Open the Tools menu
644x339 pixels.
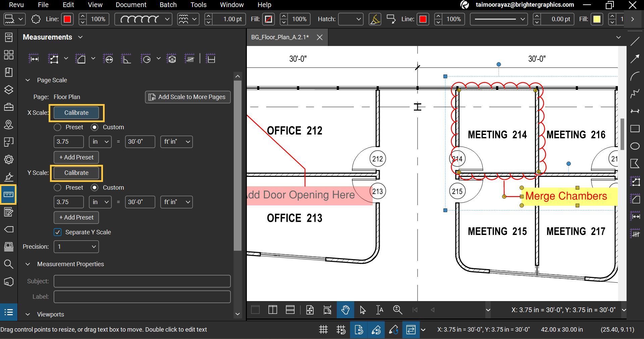[x=198, y=5]
